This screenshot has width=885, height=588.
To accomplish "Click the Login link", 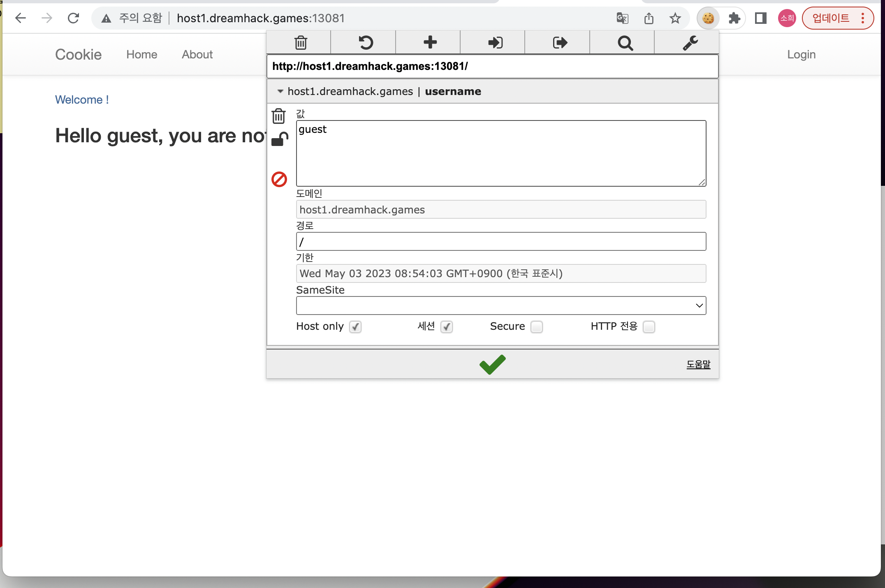I will pos(801,54).
